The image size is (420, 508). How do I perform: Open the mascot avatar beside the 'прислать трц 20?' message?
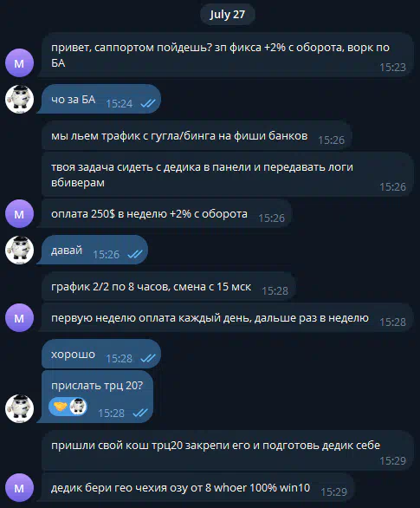pyautogui.click(x=19, y=409)
